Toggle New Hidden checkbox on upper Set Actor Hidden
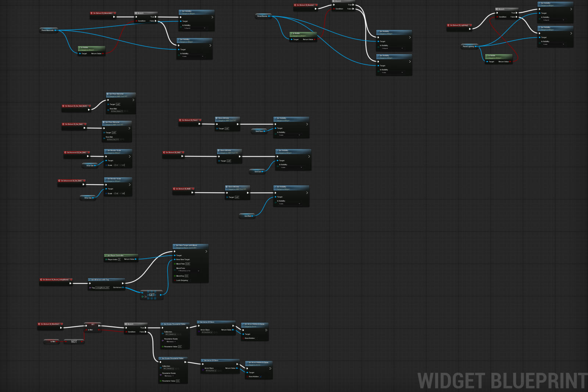 pos(257,338)
